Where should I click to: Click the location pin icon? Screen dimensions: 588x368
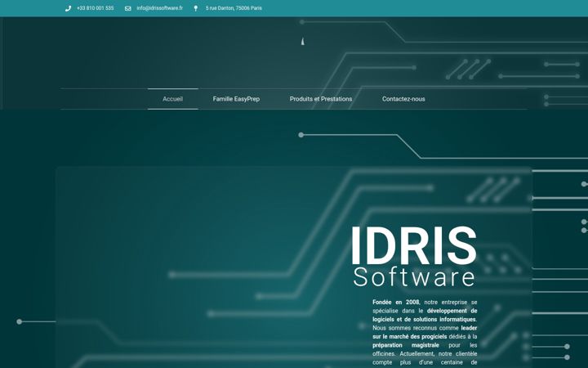coord(195,8)
